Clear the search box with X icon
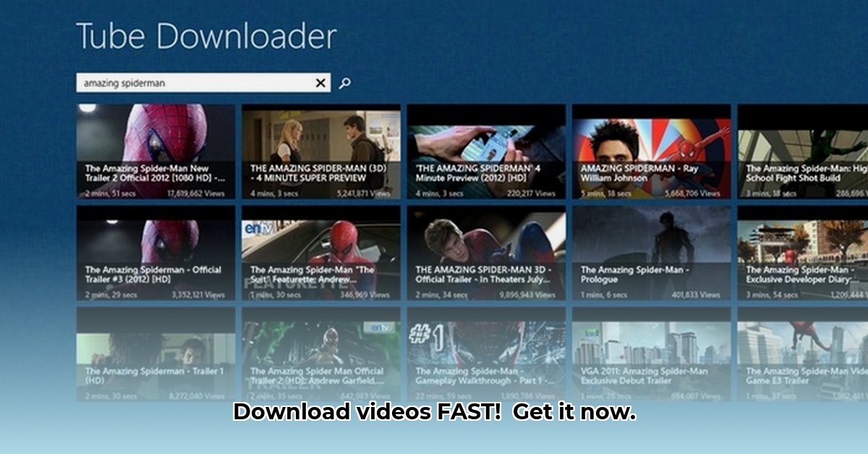The height and width of the screenshot is (454, 868). [320, 83]
